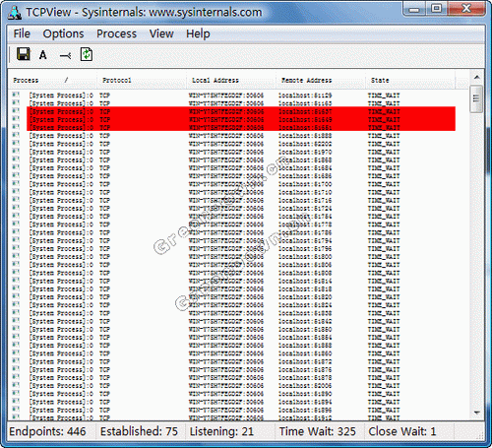492x448 pixels.
Task: Sort by the Protocol column header
Action: pyautogui.click(x=142, y=80)
